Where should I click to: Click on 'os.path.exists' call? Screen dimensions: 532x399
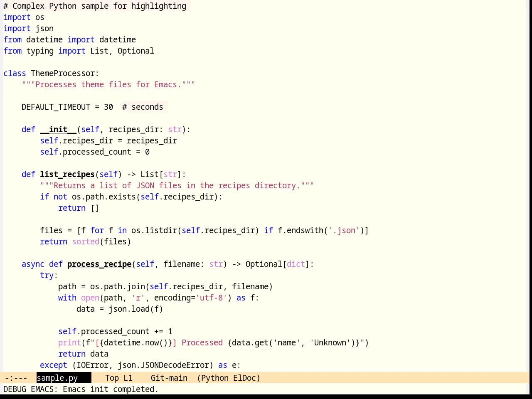tap(104, 197)
